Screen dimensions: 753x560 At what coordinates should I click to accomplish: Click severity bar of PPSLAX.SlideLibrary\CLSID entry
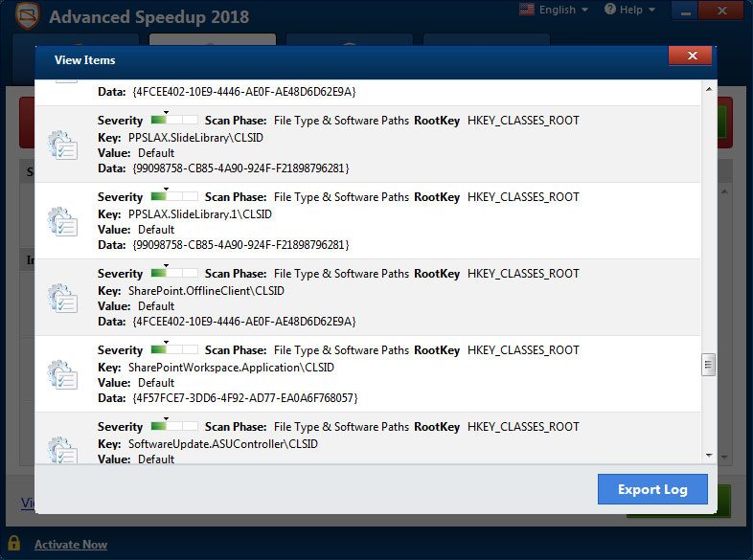click(174, 121)
